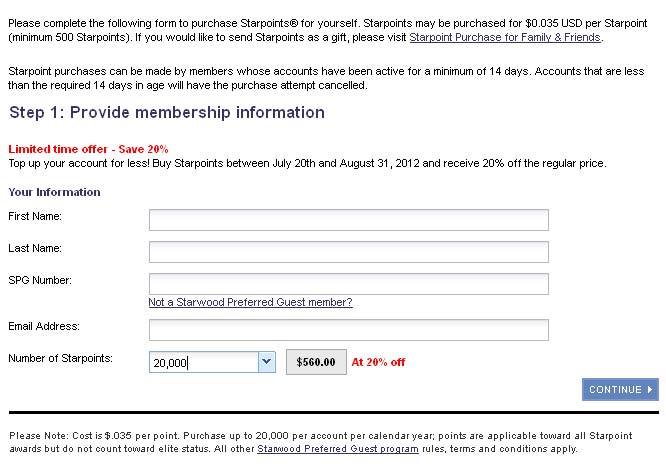Click the 'First Name:' label
Screen dimensions: 666x469
pos(35,216)
